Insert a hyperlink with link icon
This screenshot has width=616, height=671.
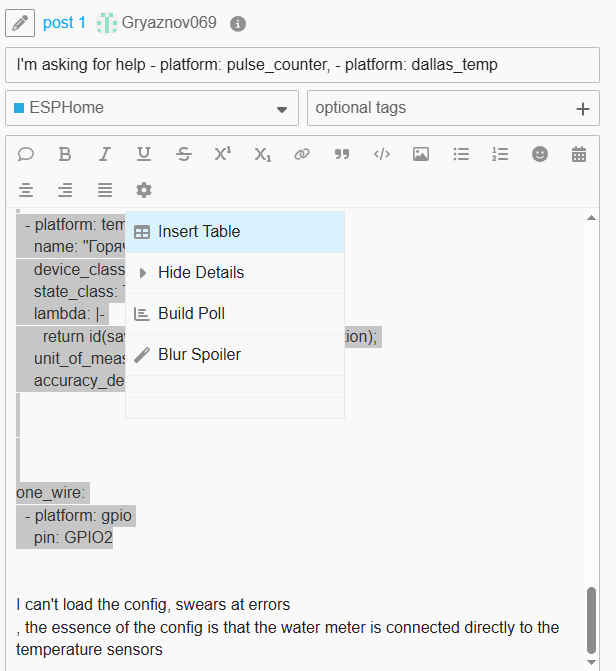pos(302,154)
